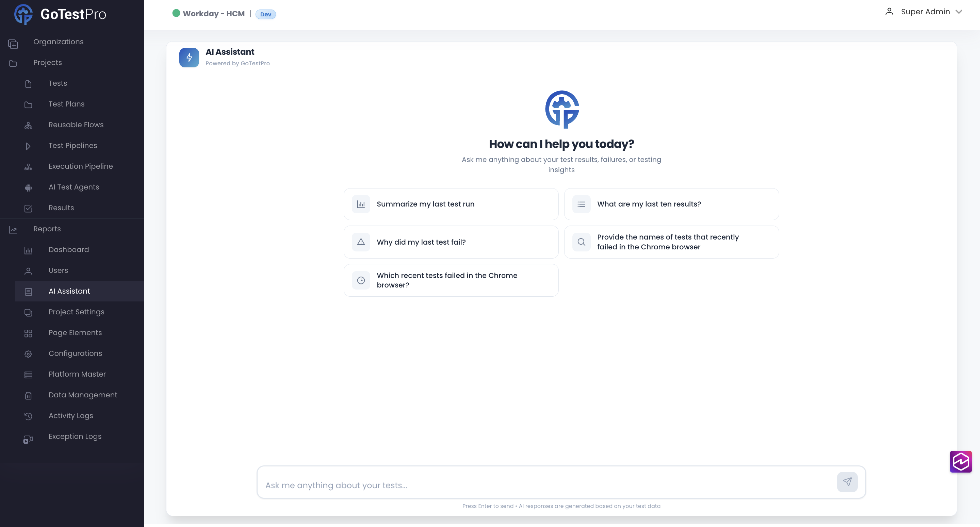Click the AI Test Agents robot icon

(28, 187)
